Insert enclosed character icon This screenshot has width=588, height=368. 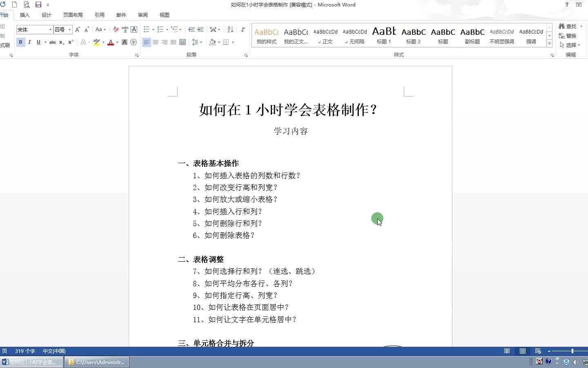(x=134, y=42)
